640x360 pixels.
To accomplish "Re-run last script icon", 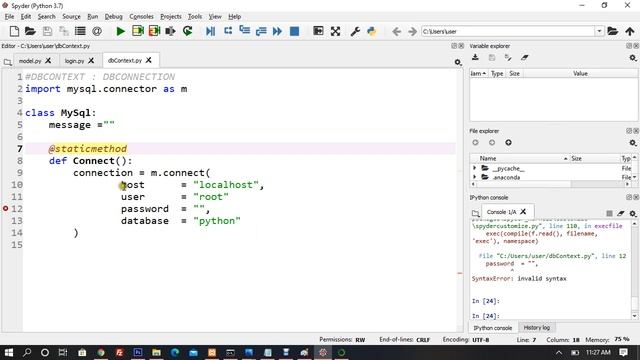I will click(x=187, y=31).
